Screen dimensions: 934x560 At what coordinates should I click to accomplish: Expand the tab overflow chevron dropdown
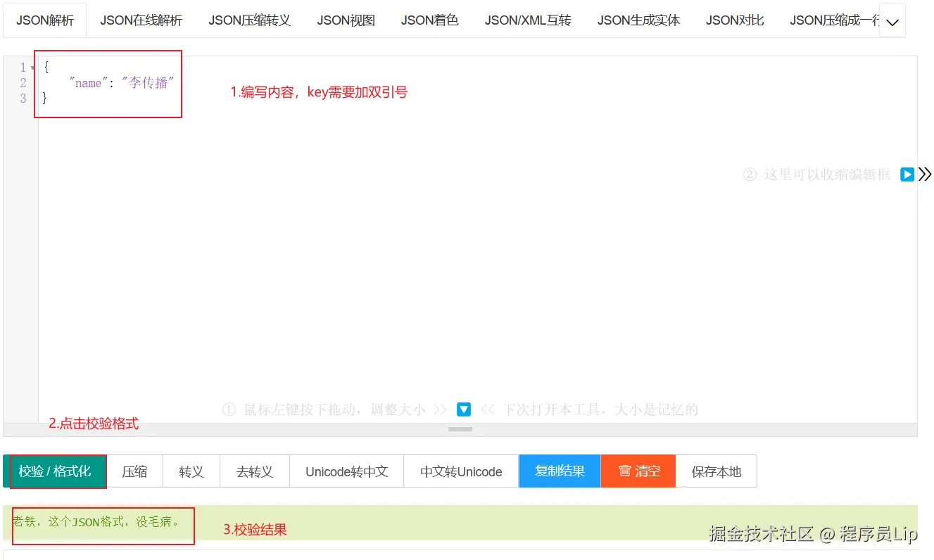(x=892, y=21)
